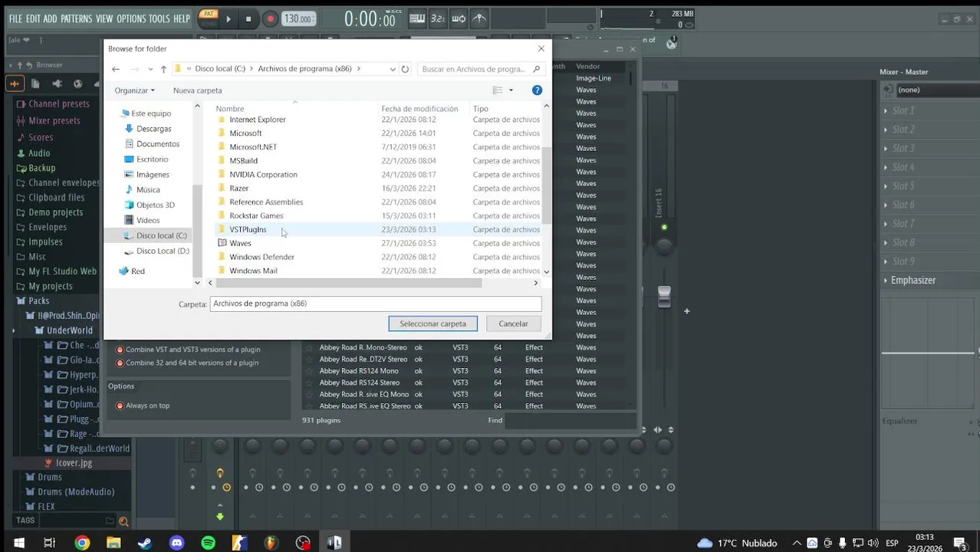Screen dimensions: 980x552
Task: Toggle the countdown before recording icon
Action: coord(438,18)
